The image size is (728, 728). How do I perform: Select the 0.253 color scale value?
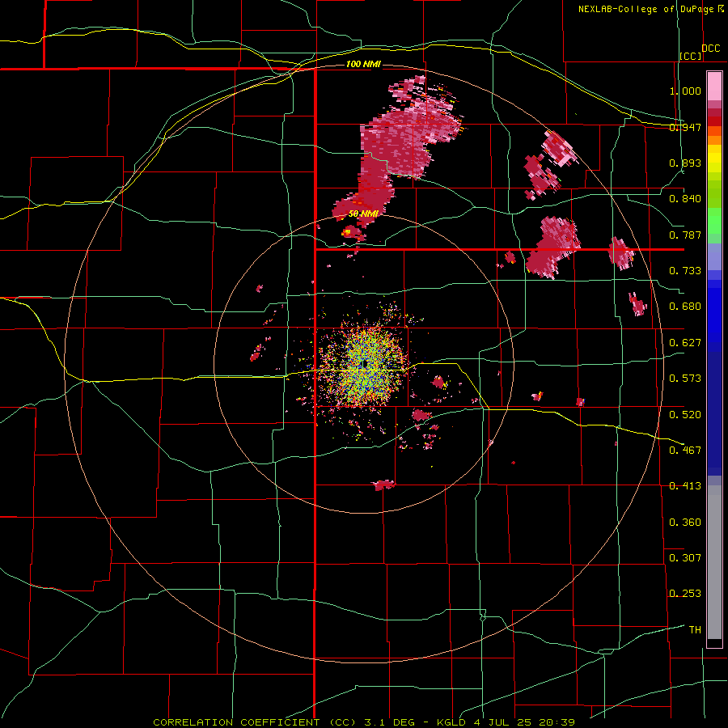[x=685, y=594]
